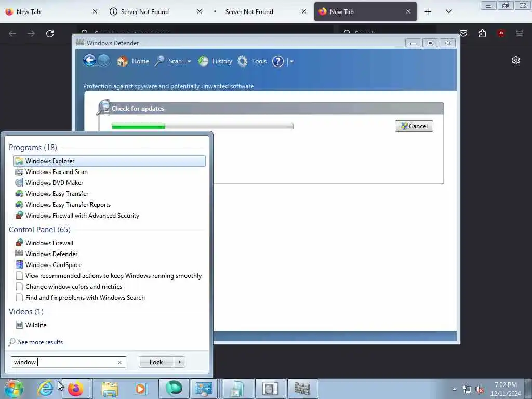
Task: Click the Control Panel taskbar icon
Action: point(204,389)
